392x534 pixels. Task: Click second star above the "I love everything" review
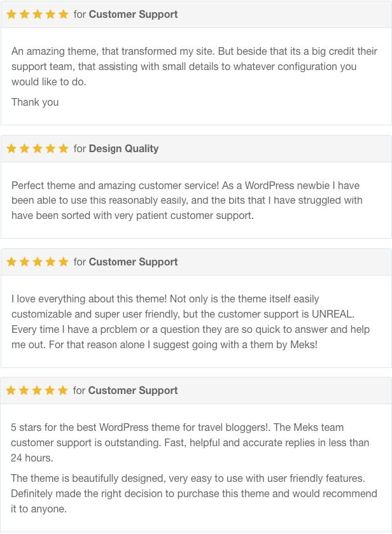(x=24, y=262)
